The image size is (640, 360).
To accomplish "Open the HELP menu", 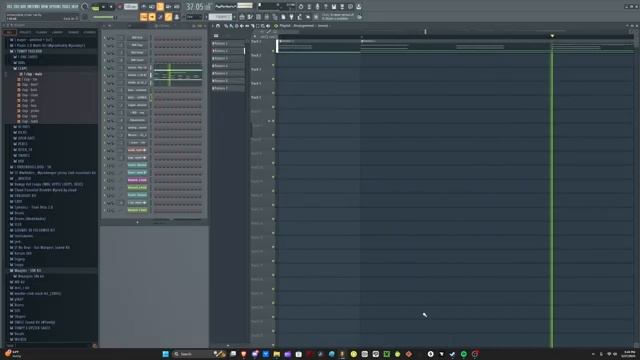I will (75, 7).
